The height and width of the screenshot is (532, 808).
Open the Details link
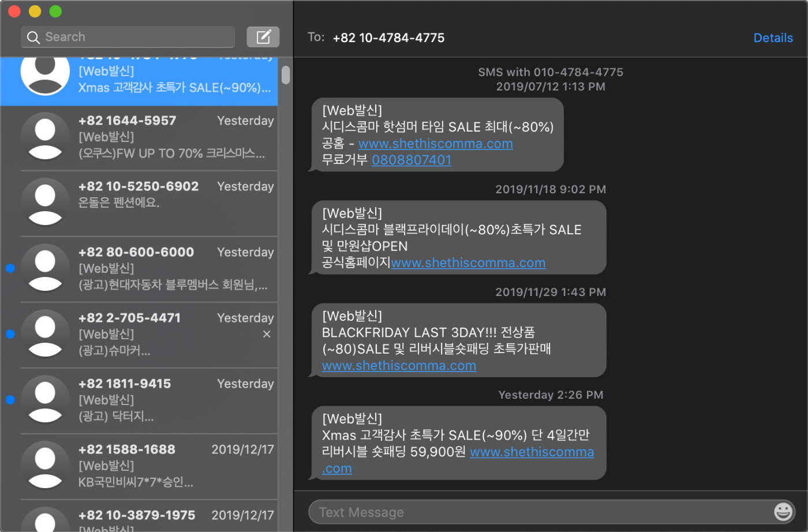click(x=773, y=38)
